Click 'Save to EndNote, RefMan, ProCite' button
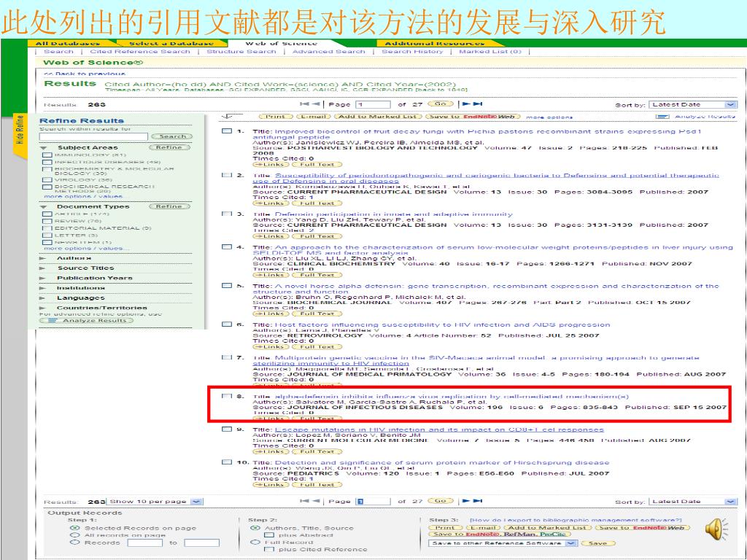The height and width of the screenshot is (560, 747). click(500, 534)
